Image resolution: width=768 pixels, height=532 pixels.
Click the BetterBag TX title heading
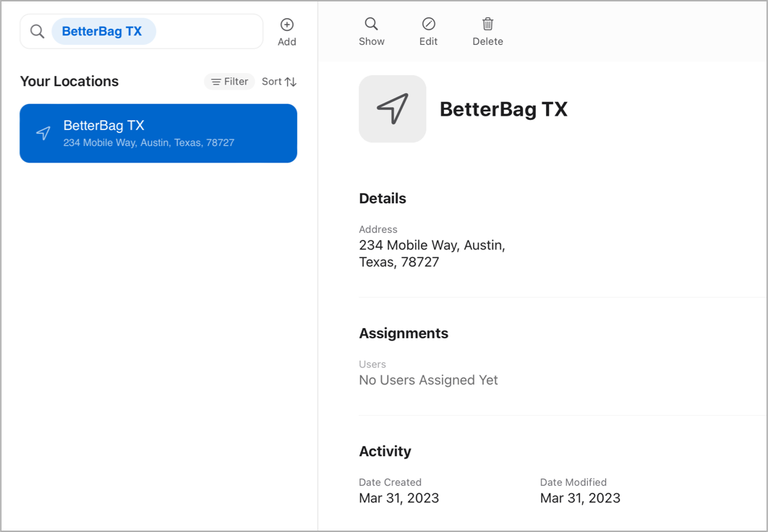pyautogui.click(x=503, y=109)
